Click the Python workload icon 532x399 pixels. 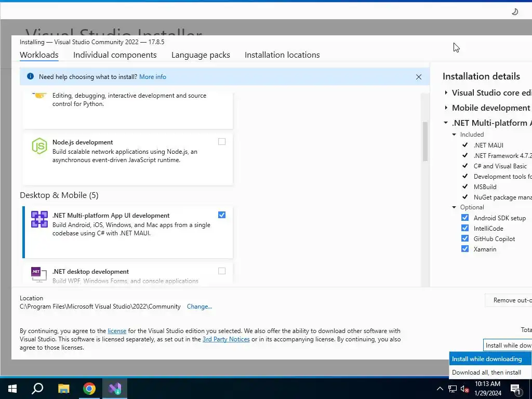(39, 96)
